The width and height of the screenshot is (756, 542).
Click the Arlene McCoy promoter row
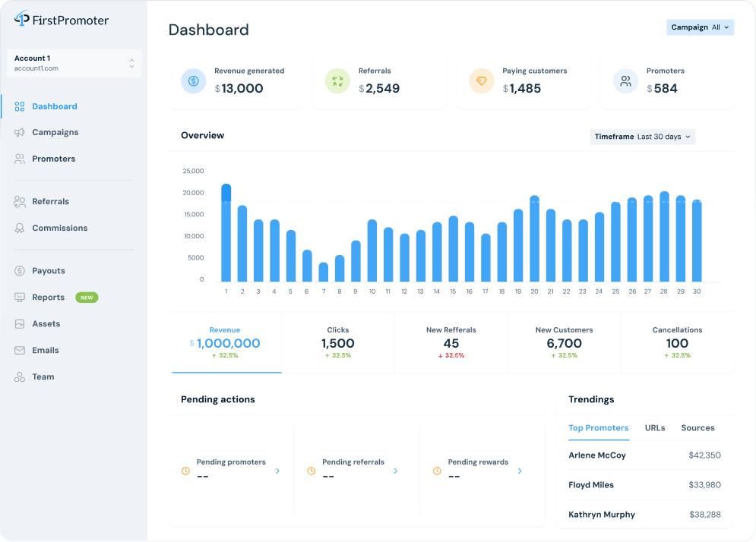(644, 455)
